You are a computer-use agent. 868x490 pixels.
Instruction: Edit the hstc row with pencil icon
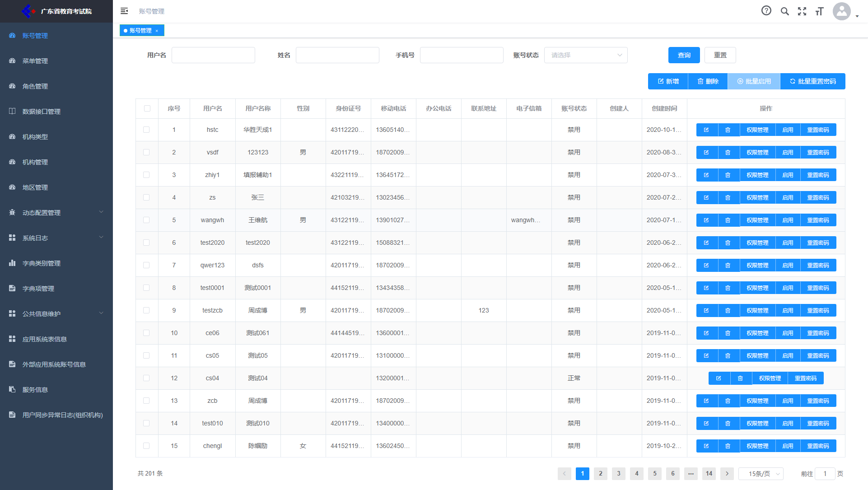pyautogui.click(x=706, y=130)
